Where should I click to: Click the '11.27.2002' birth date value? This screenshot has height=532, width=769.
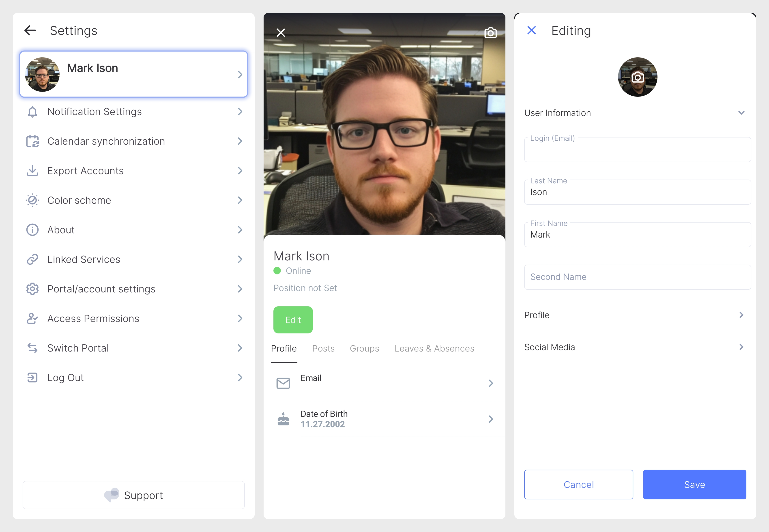pos(322,424)
